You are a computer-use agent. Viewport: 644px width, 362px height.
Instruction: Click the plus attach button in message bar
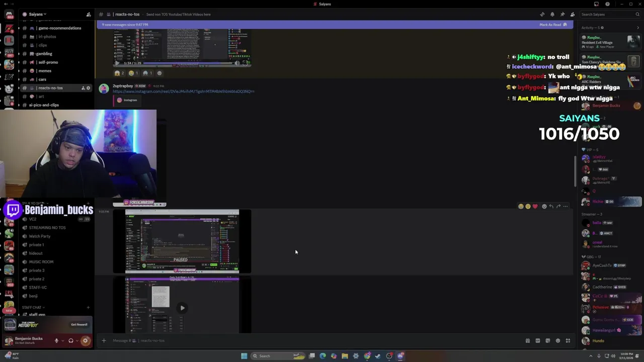(104, 341)
